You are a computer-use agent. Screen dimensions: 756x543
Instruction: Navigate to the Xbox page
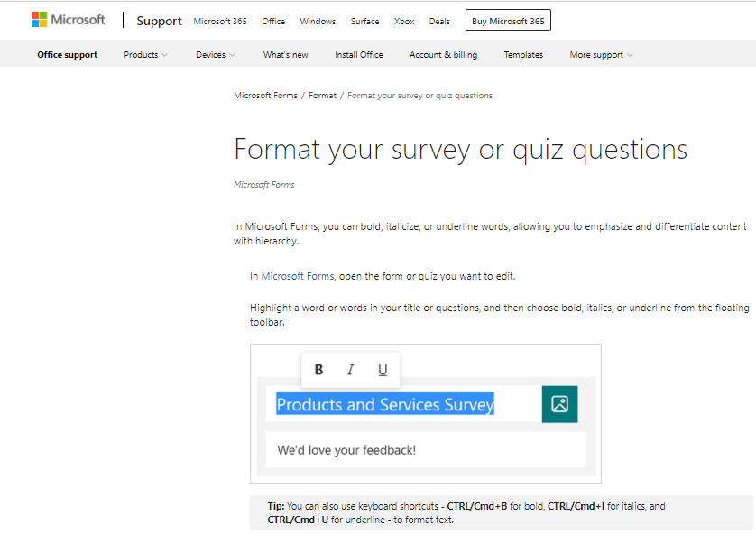(x=403, y=21)
